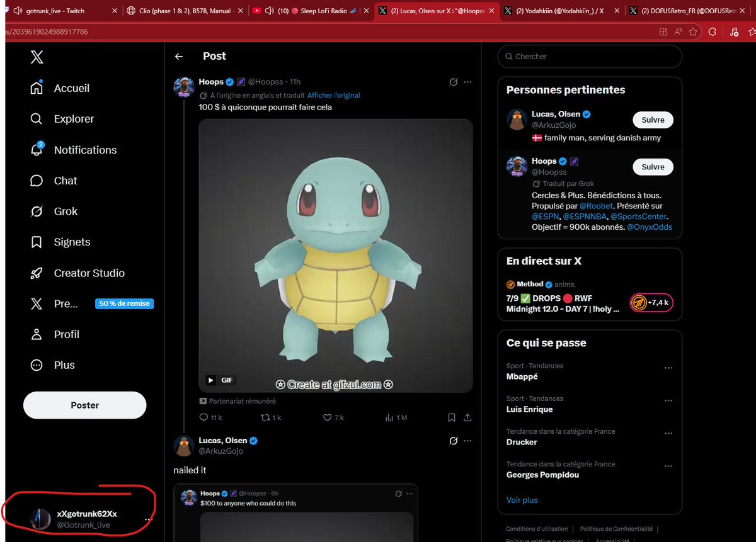The height and width of the screenshot is (542, 756).
Task: Open more options for Luis Enrique trend
Action: pos(668,400)
